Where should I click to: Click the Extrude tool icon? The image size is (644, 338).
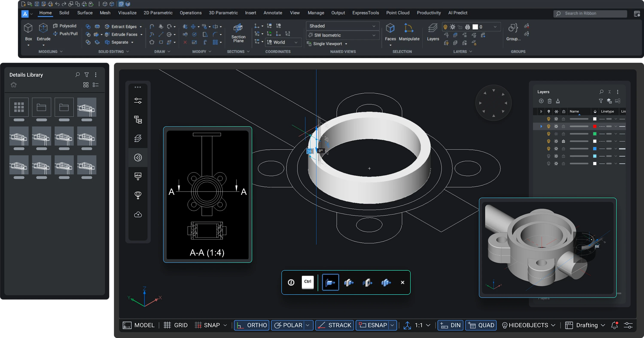tap(43, 29)
